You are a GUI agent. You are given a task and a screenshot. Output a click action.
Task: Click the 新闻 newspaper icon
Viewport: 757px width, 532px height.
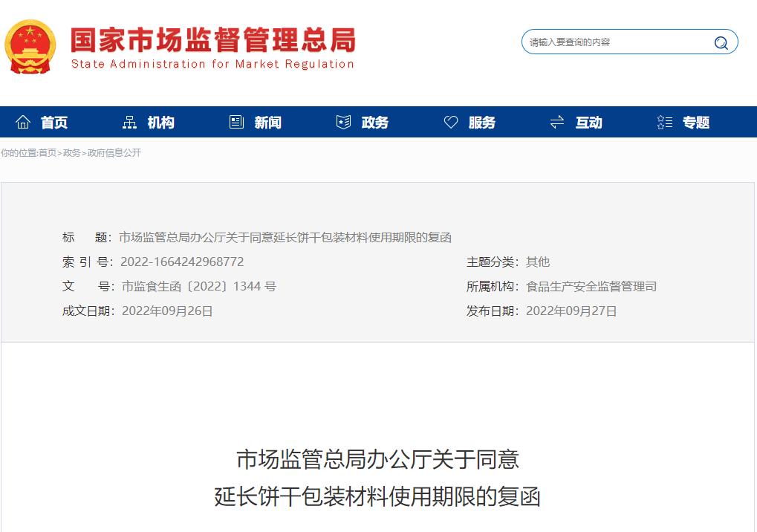[235, 120]
